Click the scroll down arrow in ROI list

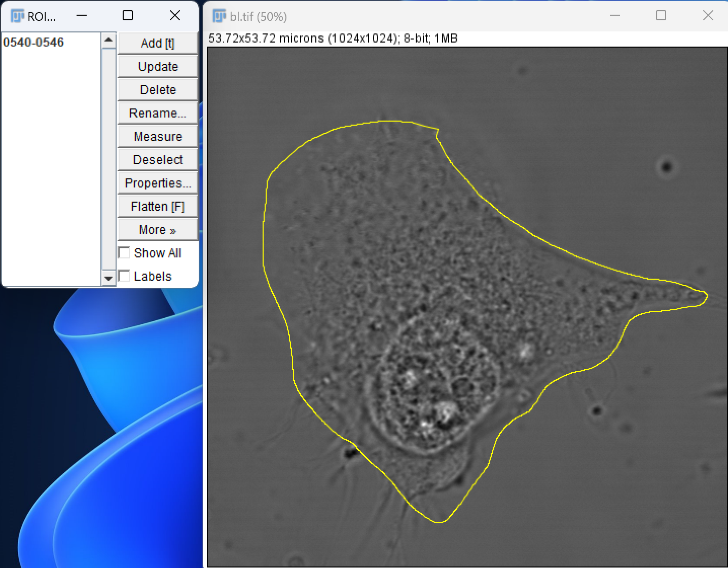coord(108,278)
